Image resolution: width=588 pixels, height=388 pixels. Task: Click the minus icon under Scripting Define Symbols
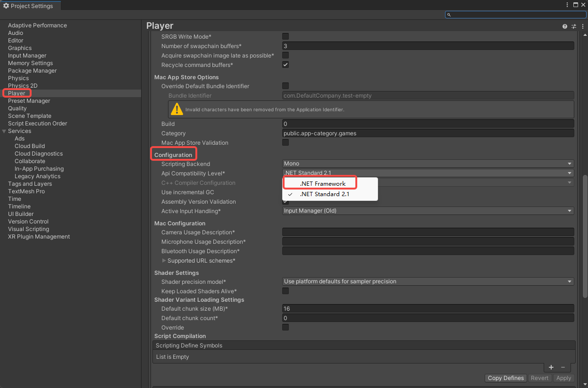pos(563,367)
